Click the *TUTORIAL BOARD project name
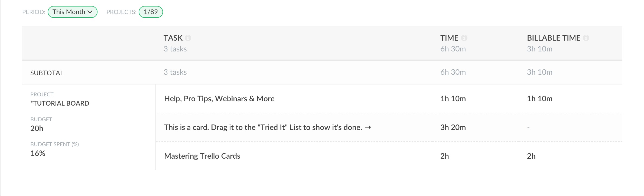Viewport: 644px width, 196px height. pos(60,103)
